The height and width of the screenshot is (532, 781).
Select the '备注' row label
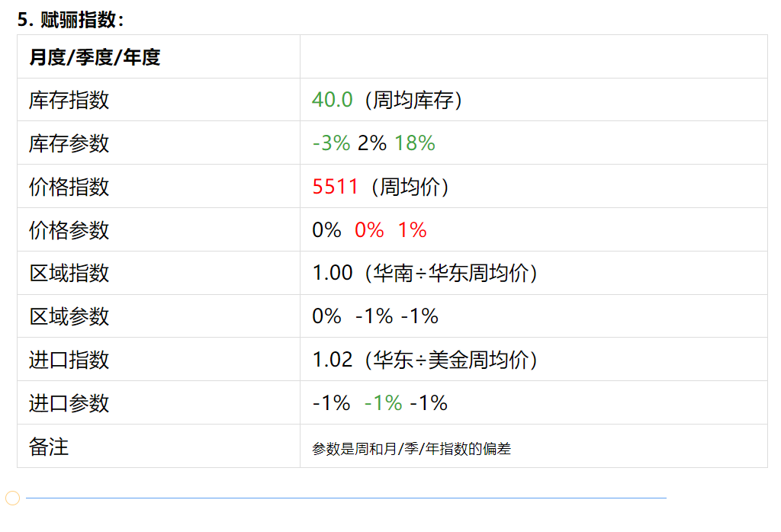[x=49, y=447]
